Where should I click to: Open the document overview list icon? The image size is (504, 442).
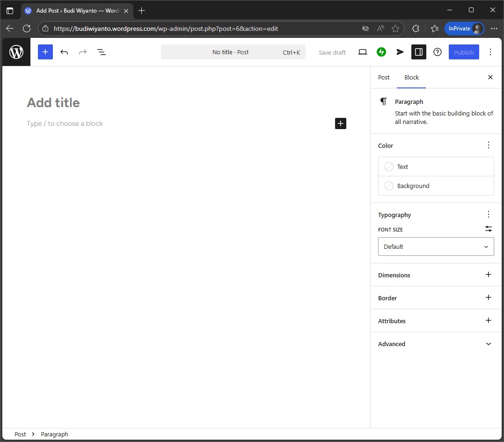pos(102,52)
